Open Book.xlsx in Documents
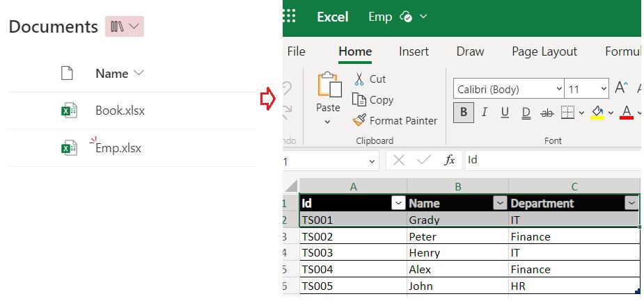 coord(120,111)
